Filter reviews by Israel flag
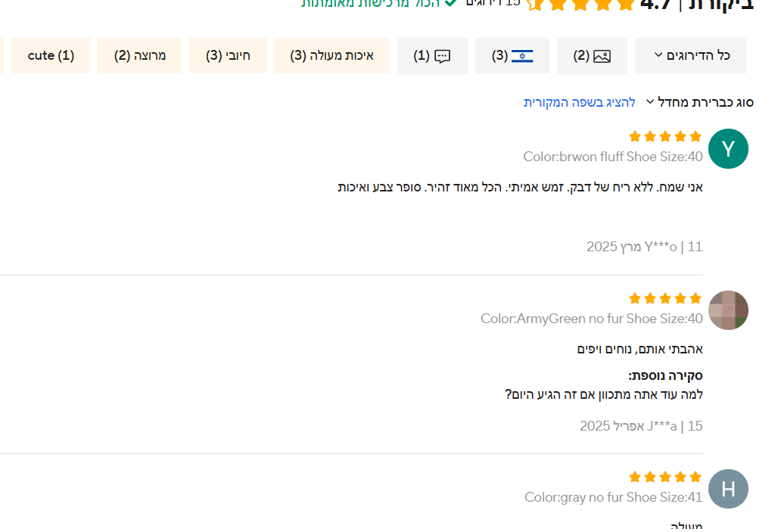This screenshot has width=778, height=532. 512,56
